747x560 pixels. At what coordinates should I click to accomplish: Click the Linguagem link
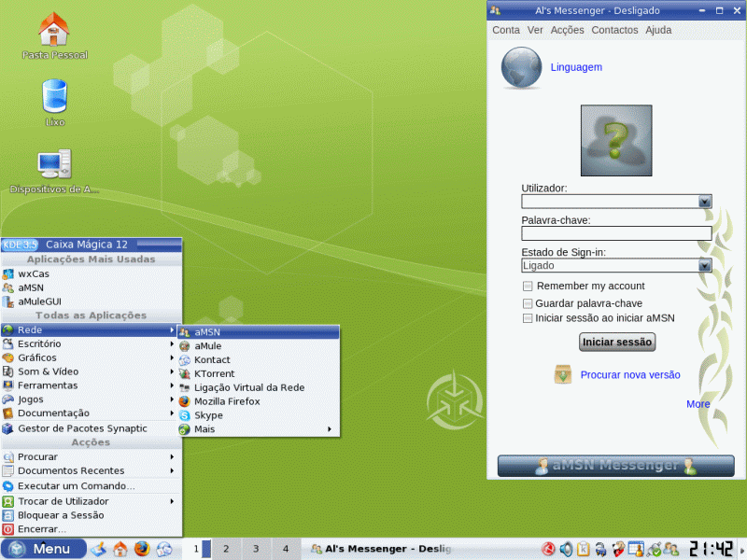(576, 67)
